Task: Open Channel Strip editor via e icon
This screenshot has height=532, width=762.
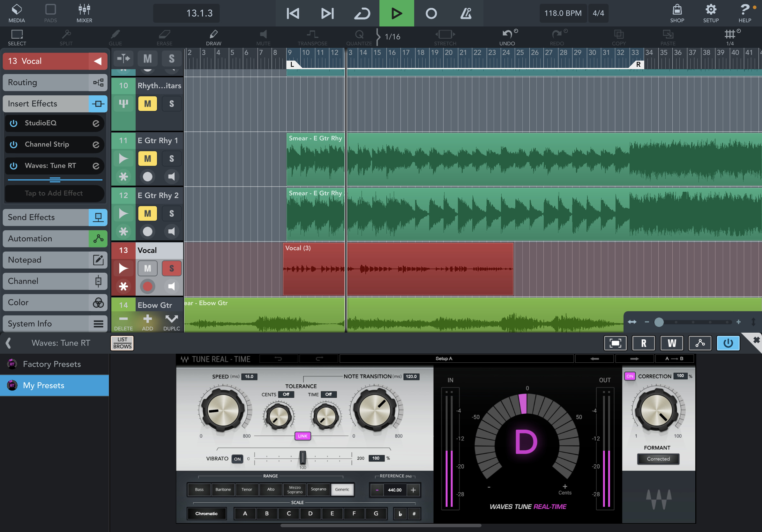Action: coord(96,144)
